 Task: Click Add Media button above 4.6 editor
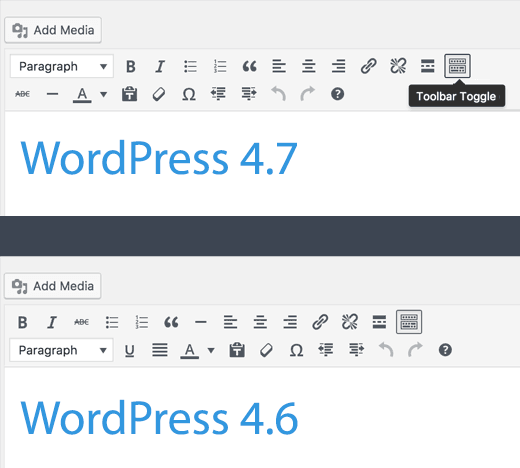point(53,286)
